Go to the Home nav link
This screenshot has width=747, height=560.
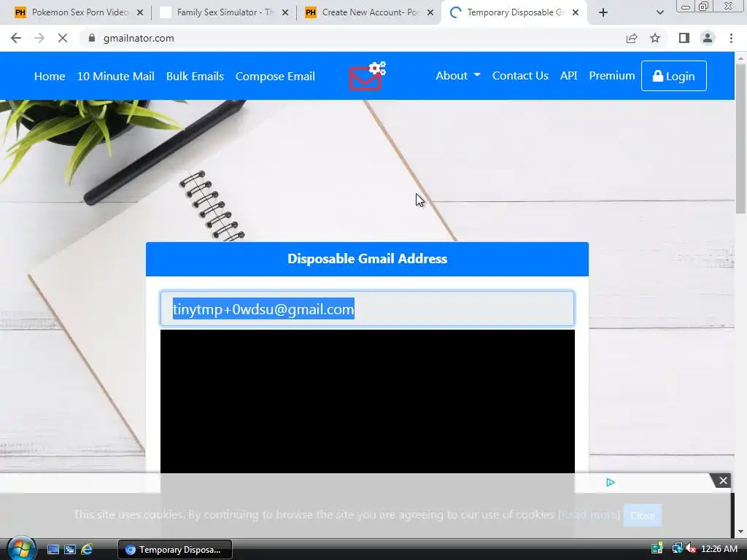pyautogui.click(x=50, y=76)
